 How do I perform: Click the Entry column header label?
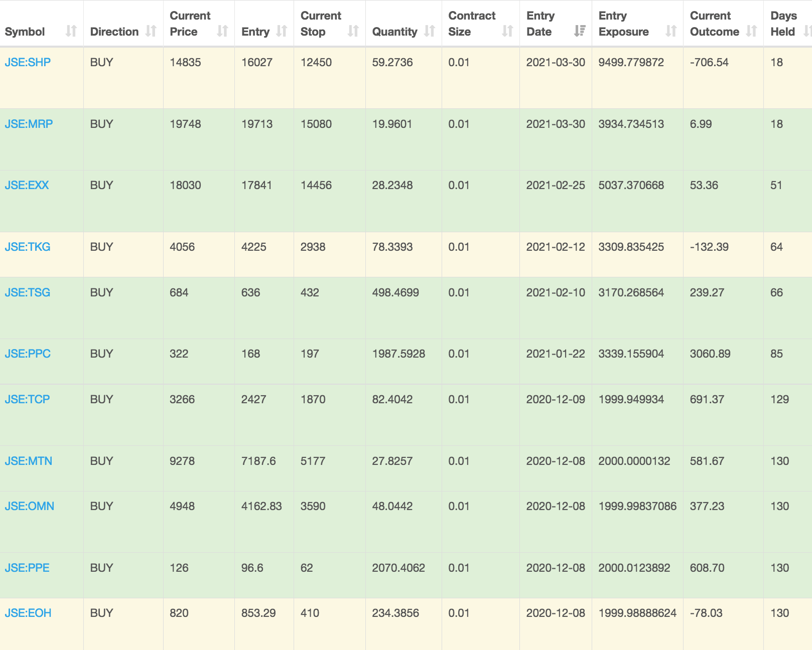tap(255, 32)
